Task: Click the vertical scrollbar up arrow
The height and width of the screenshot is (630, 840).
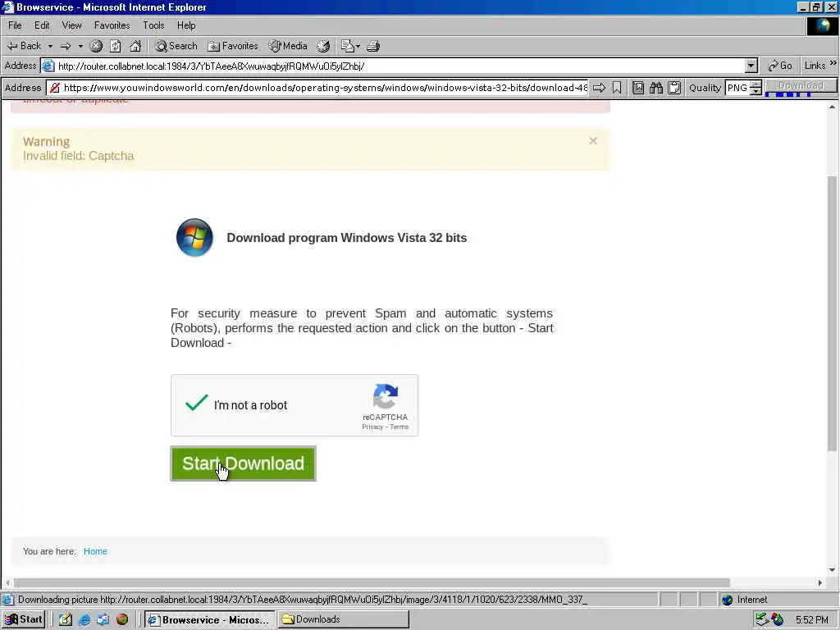Action: coord(832,107)
